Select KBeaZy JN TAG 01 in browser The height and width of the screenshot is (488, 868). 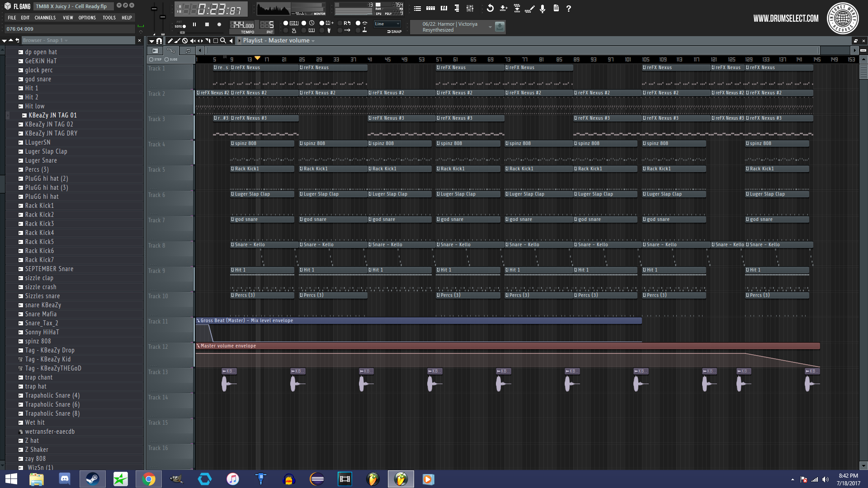coord(52,115)
